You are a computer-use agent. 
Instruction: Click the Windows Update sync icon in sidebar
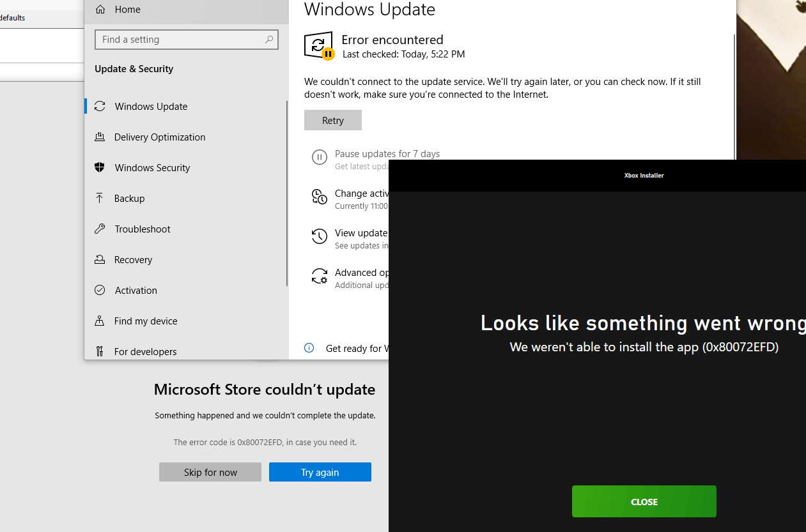[100, 106]
